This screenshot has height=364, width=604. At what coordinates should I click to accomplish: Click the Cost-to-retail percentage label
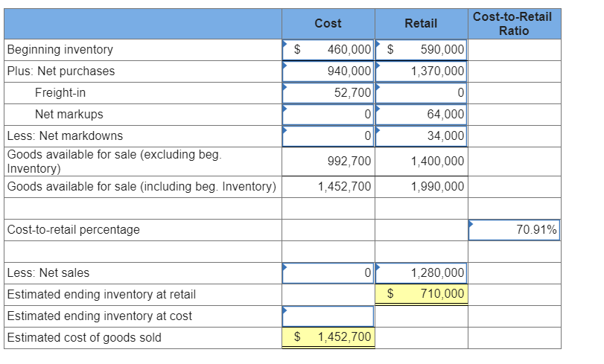click(74, 230)
